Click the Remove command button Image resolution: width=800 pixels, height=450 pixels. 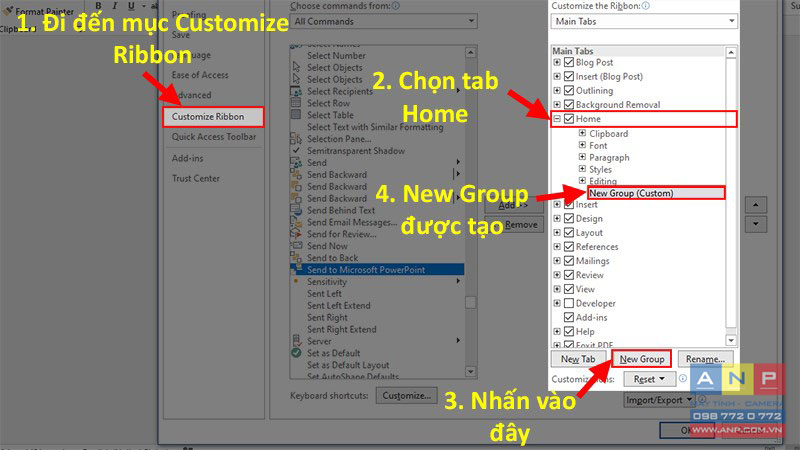(x=515, y=225)
